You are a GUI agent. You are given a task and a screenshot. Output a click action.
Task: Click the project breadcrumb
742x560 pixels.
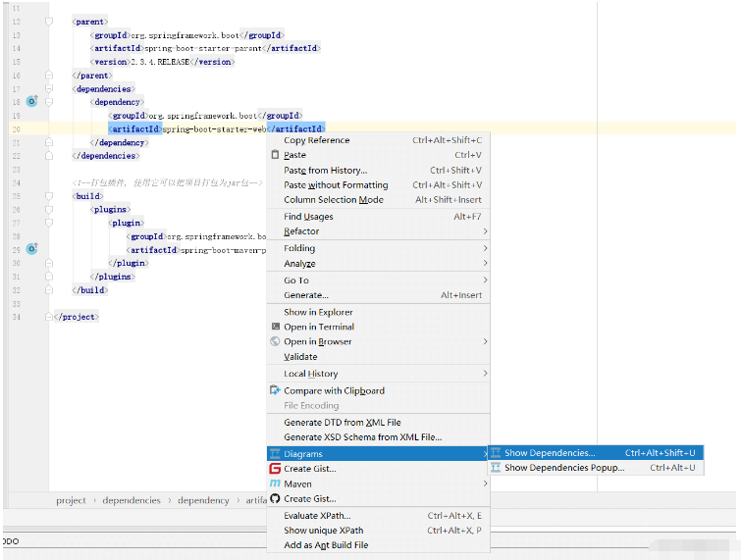click(x=71, y=500)
